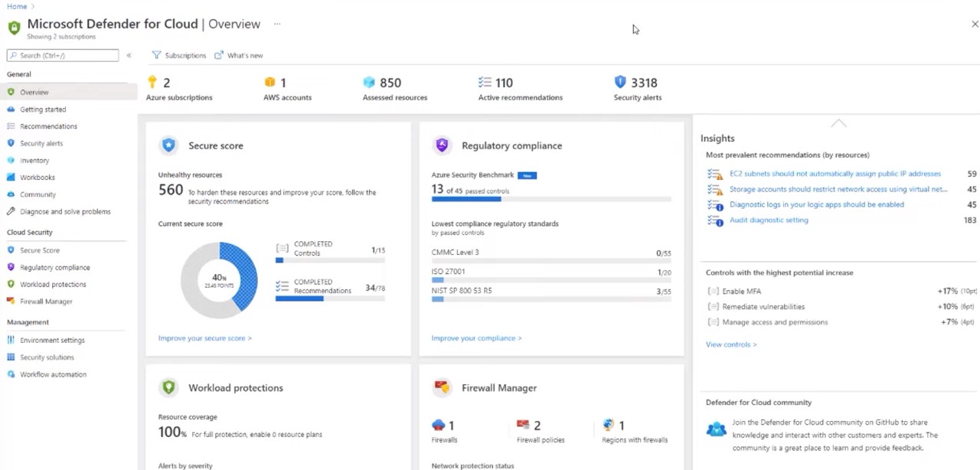Select Workflow automation in the sidebar

pos(53,374)
